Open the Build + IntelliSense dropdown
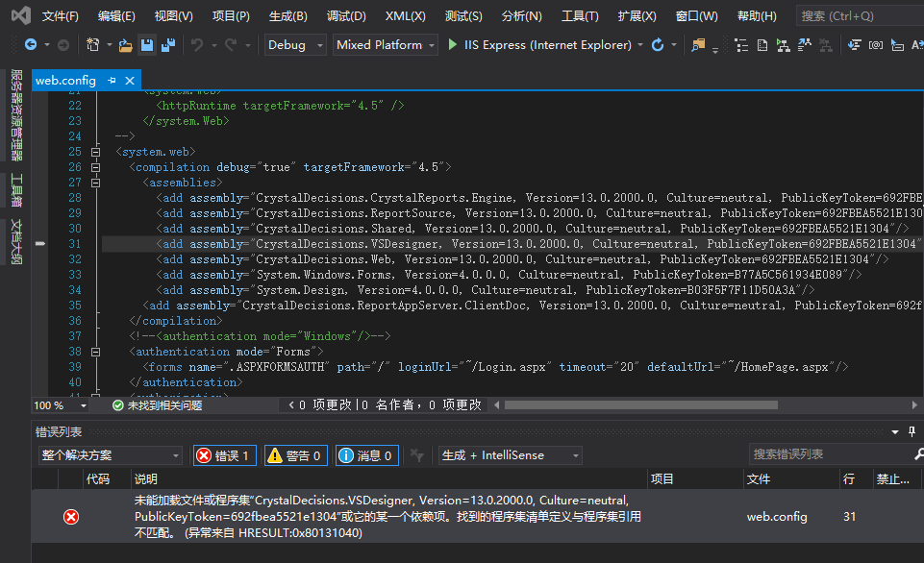 [x=511, y=455]
